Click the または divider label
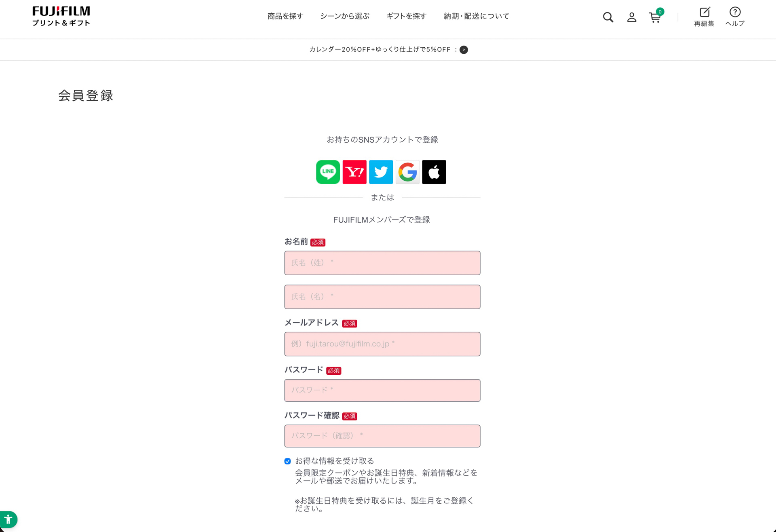The width and height of the screenshot is (776, 532). 382,197
